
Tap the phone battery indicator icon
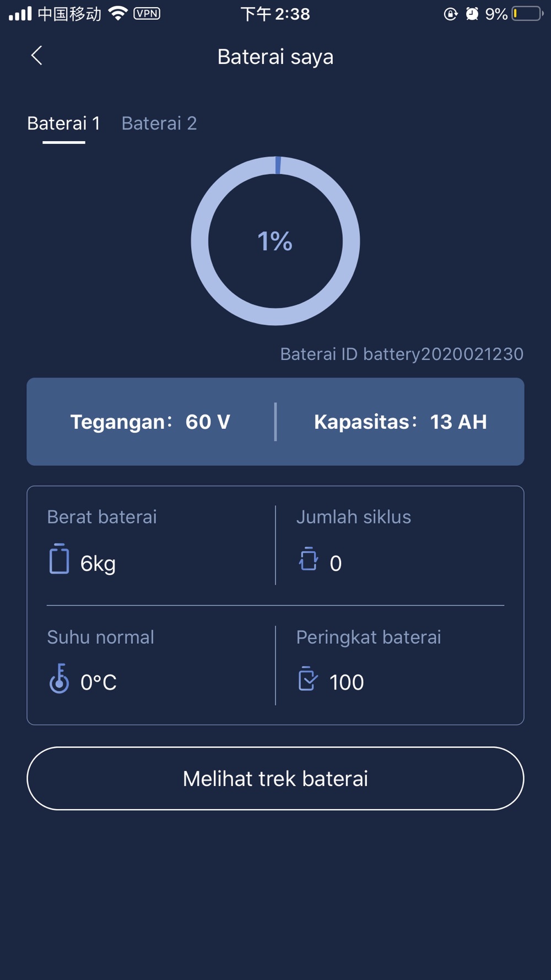tap(527, 13)
